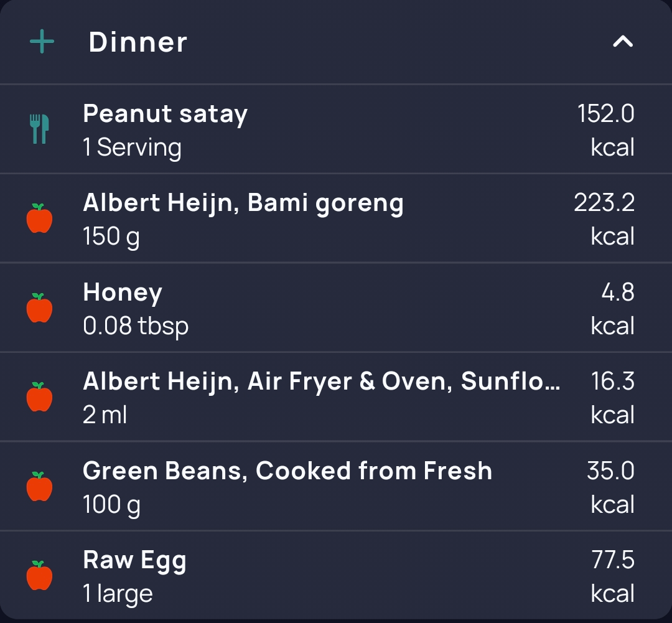Click the apple icon next to Honey

(39, 308)
